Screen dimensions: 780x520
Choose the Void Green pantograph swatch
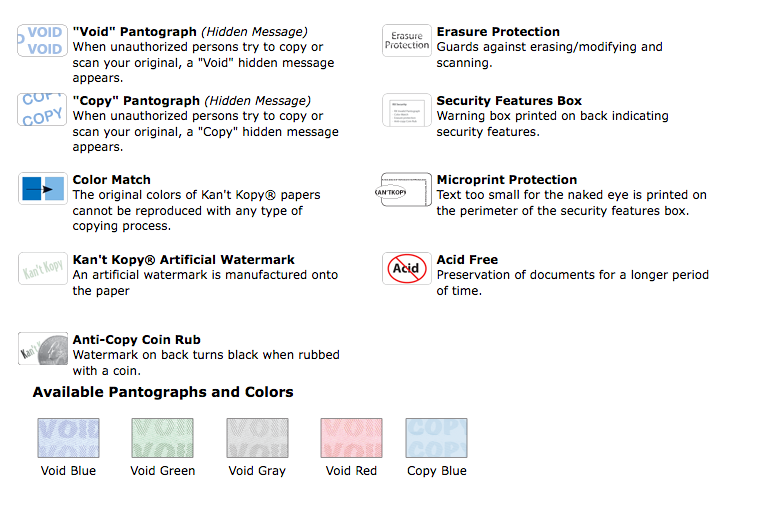(x=163, y=438)
